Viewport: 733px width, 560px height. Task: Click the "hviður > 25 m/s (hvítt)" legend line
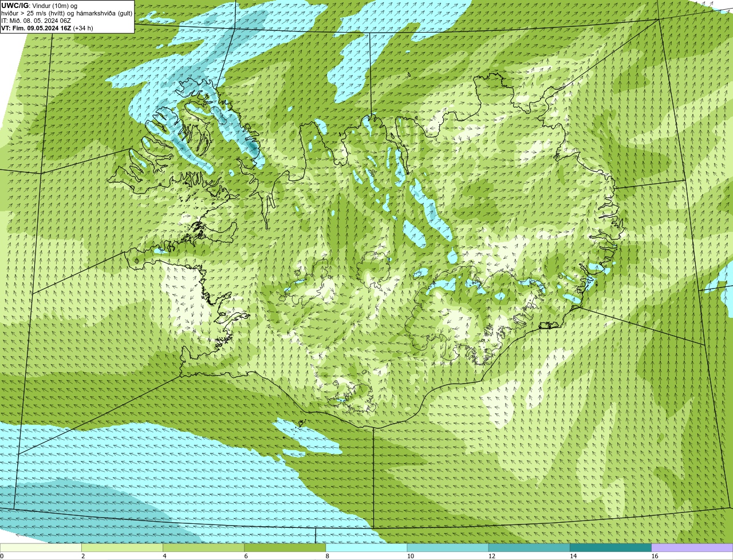click(66, 13)
